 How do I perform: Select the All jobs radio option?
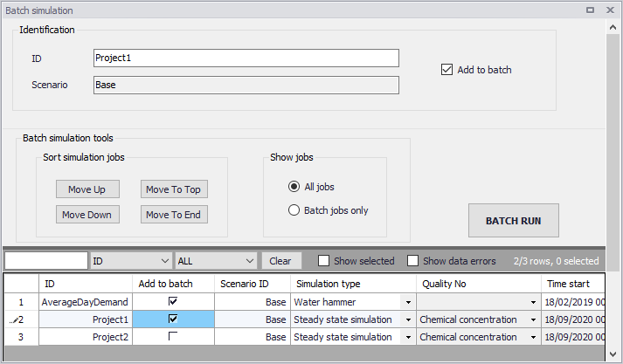click(x=294, y=187)
